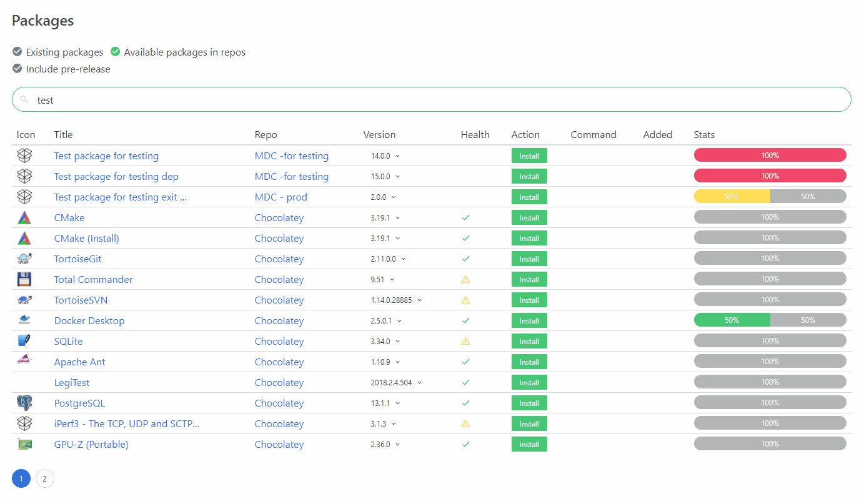Click the grey 100% stats bar for TortoiseGit
Image resolution: width=859 pixels, height=504 pixels.
[x=770, y=259]
